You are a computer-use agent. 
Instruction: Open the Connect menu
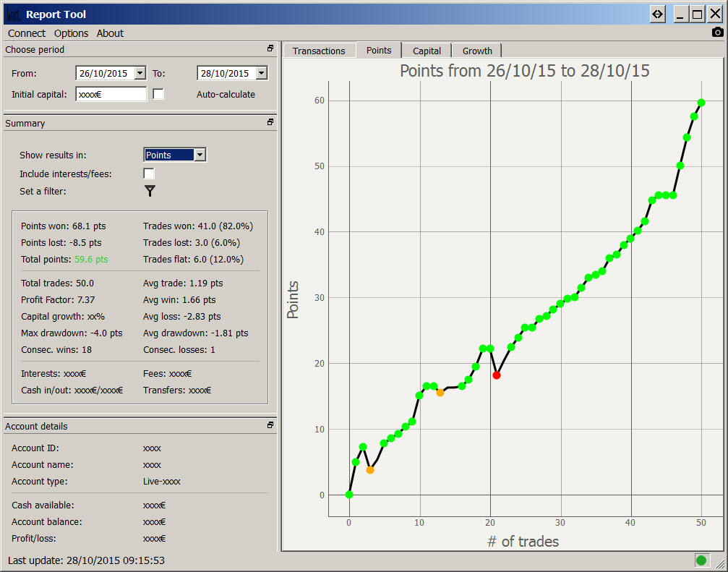(27, 33)
